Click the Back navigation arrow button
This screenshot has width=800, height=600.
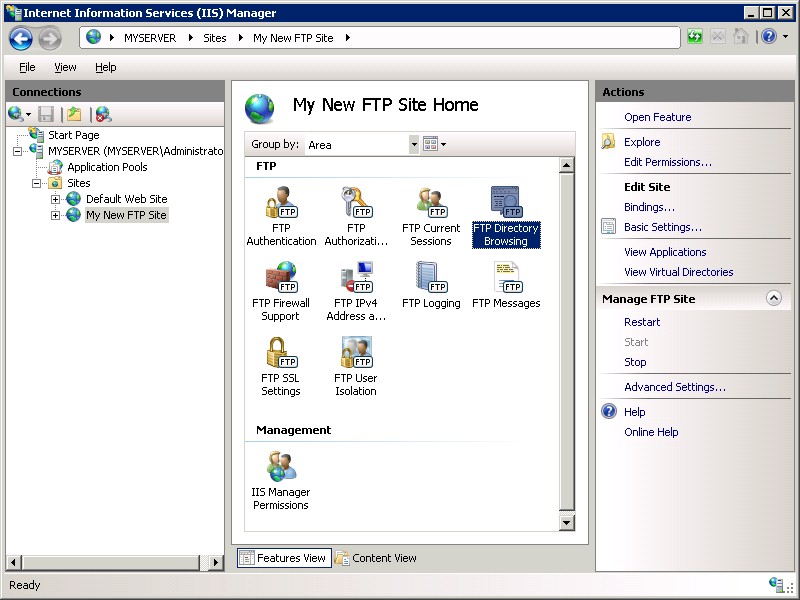click(21, 38)
